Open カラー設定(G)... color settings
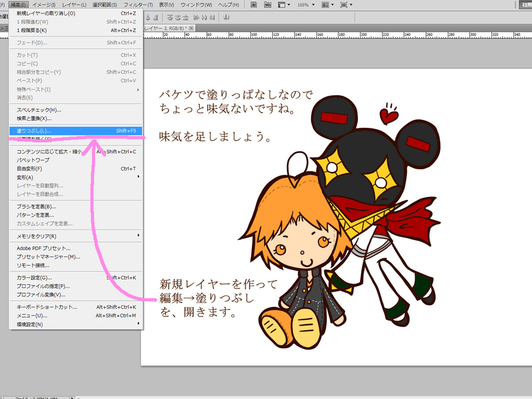The image size is (532, 399). click(x=34, y=278)
